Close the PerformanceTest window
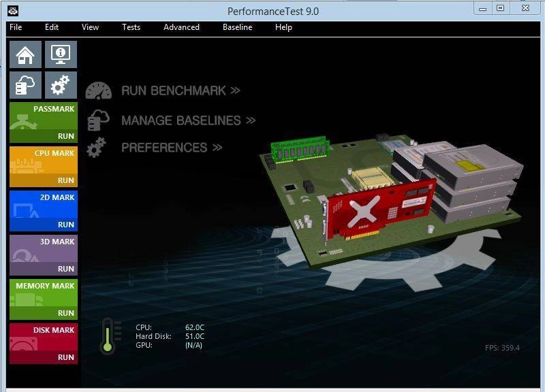 [x=526, y=8]
